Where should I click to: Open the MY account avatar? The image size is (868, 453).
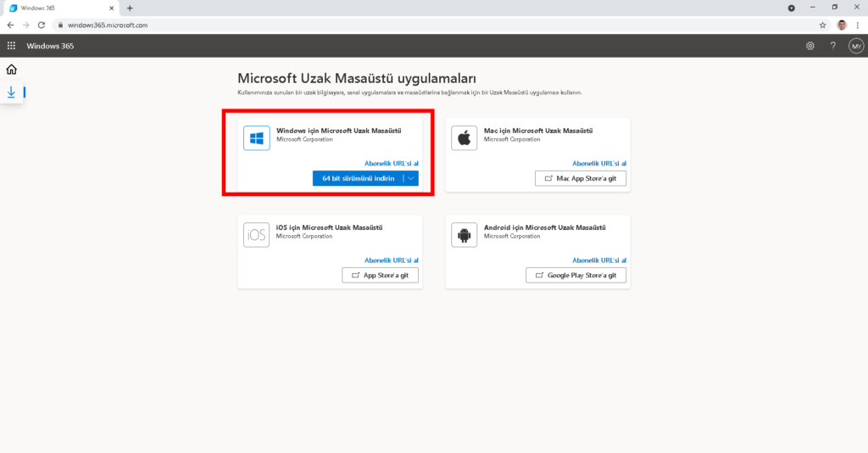856,46
